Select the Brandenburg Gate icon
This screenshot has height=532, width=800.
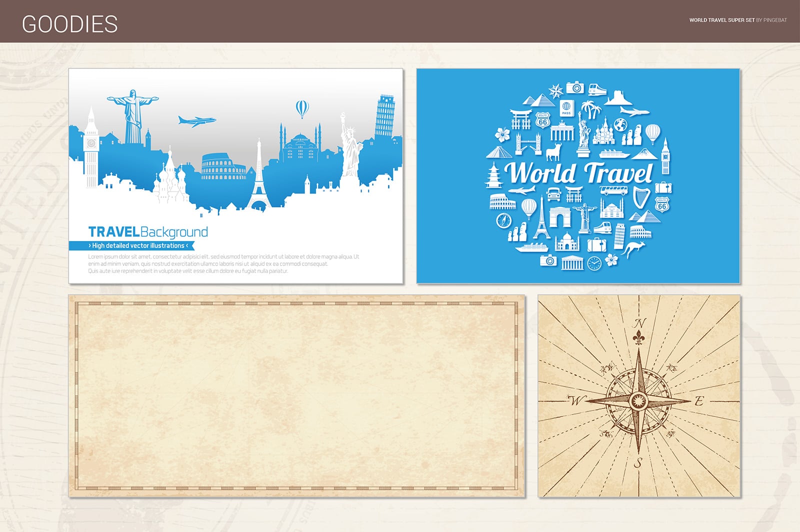562,132
